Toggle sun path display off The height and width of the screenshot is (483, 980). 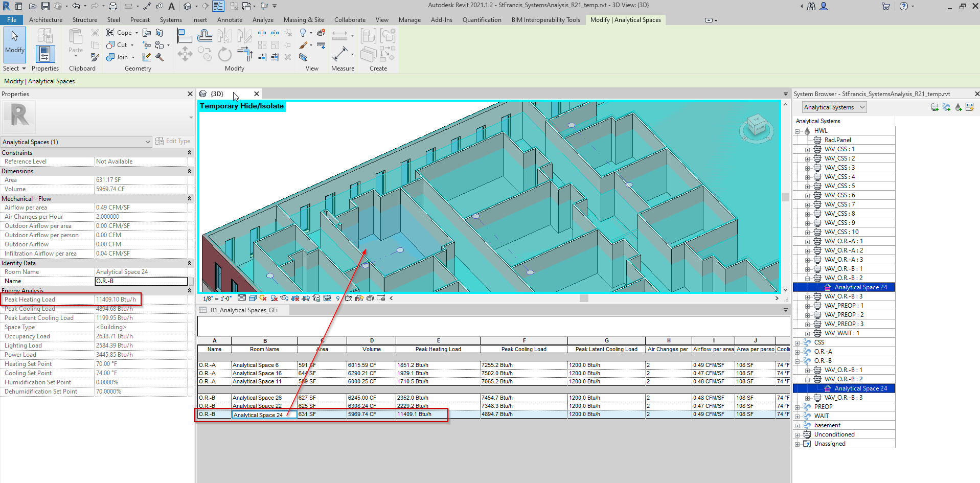263,298
